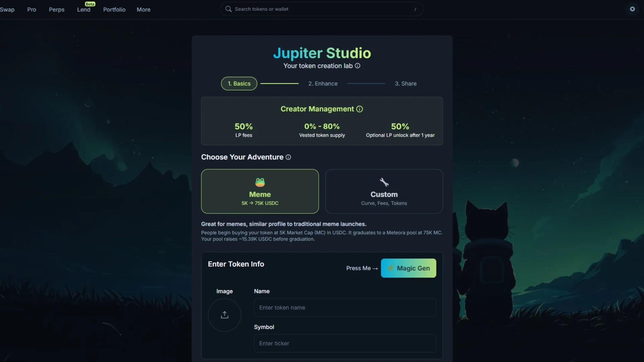Click the slash shortcut key badge

(x=415, y=9)
